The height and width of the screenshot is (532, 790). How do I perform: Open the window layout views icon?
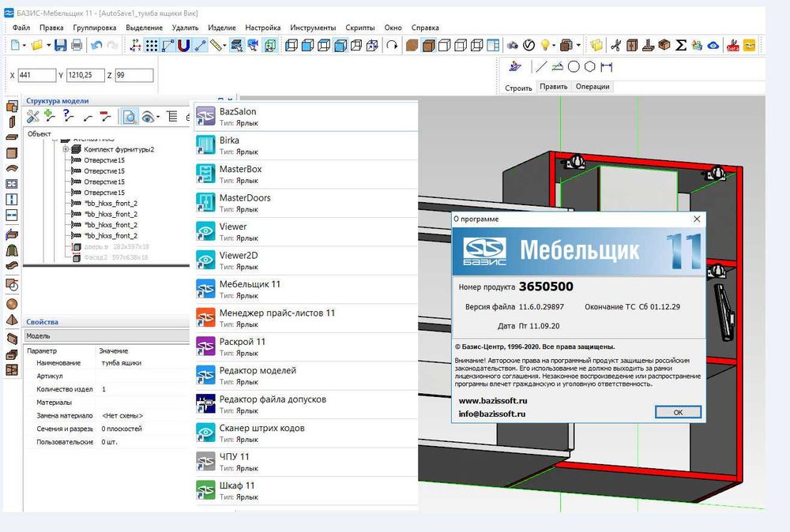tap(493, 45)
